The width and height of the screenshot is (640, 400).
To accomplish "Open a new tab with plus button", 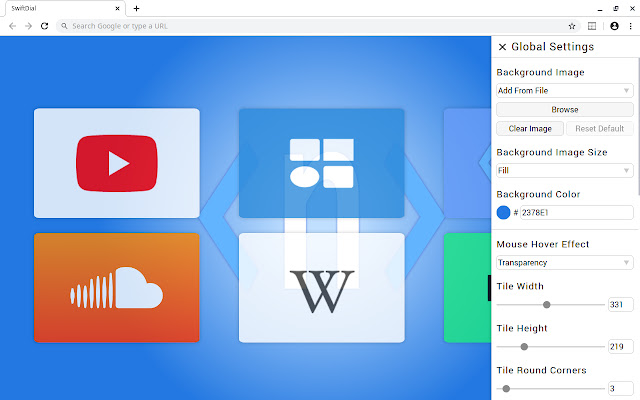I will click(136, 8).
